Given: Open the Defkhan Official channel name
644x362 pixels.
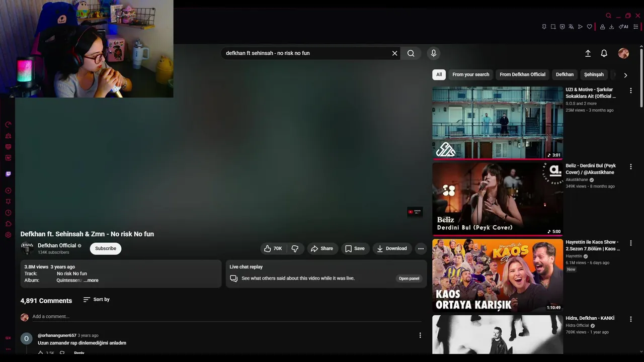Looking at the screenshot, I should [57, 245].
